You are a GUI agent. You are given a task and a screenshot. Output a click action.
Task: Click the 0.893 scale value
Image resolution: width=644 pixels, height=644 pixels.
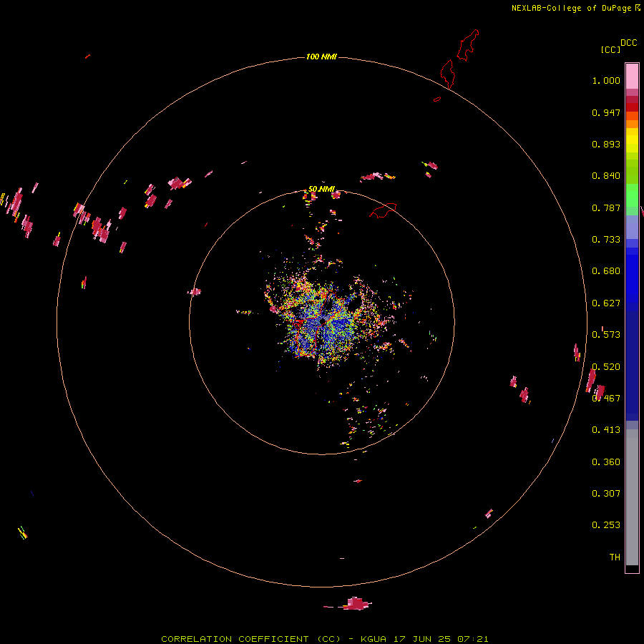click(606, 144)
